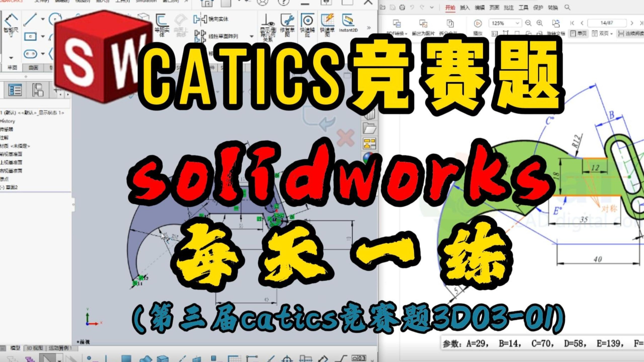Click the view palette icon in task pane
This screenshot has width=644, height=362.
tap(370, 144)
